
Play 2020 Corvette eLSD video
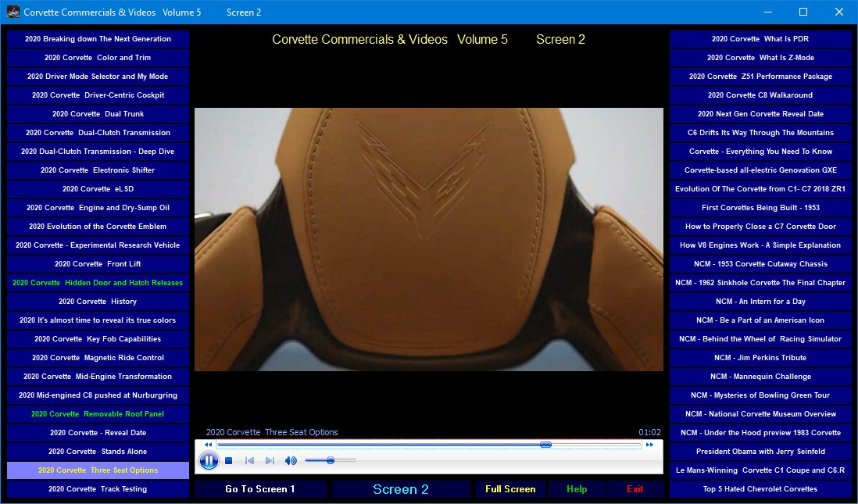[x=98, y=189]
